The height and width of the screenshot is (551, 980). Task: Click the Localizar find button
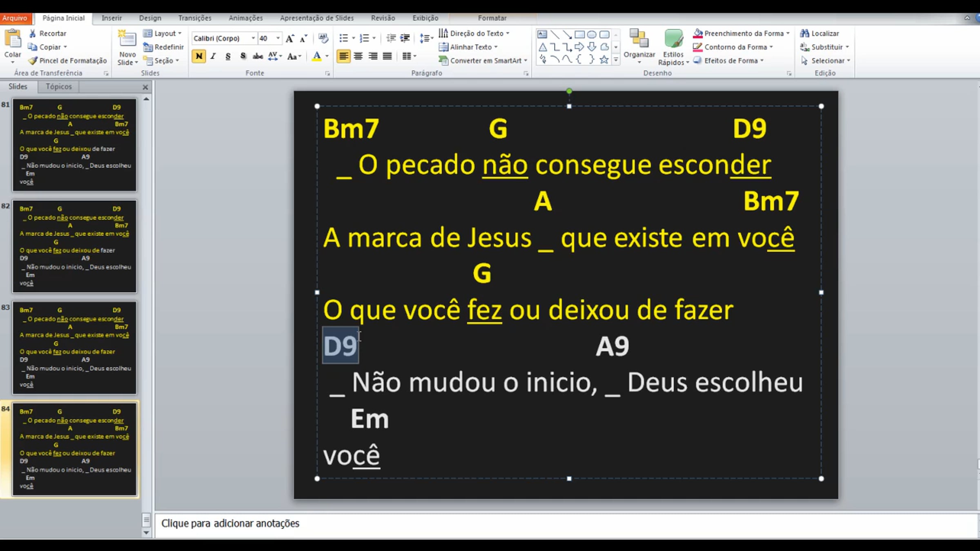pyautogui.click(x=820, y=33)
